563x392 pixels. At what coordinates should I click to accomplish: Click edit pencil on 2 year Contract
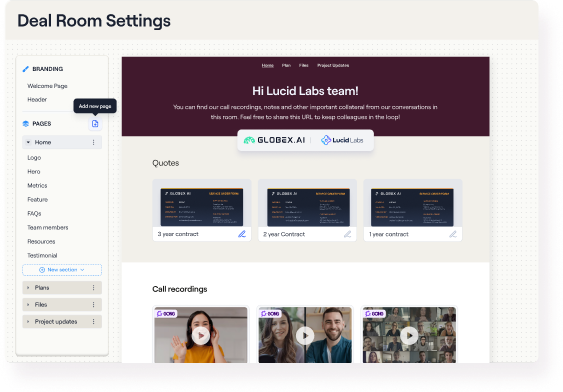[x=347, y=234]
